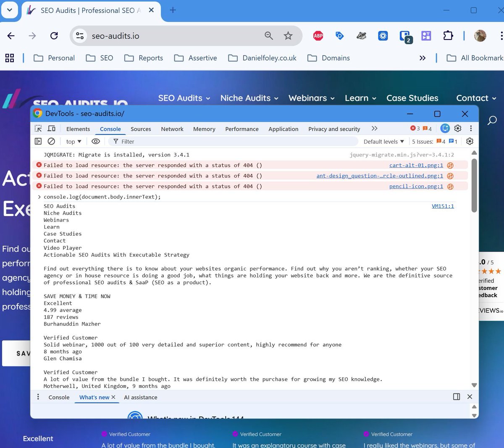This screenshot has height=448, width=504.
Task: Toggle the console sidebar panel icon
Action: click(x=38, y=141)
